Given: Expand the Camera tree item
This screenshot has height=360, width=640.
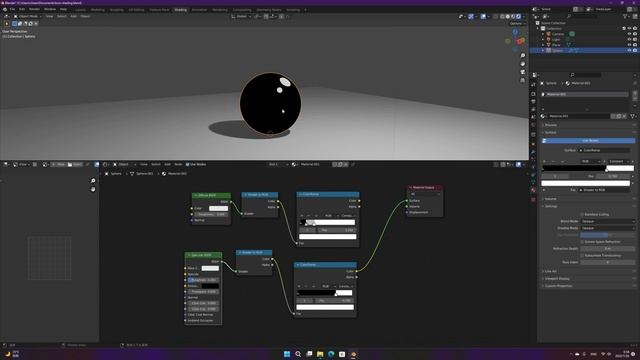Looking at the screenshot, I should click(x=543, y=34).
